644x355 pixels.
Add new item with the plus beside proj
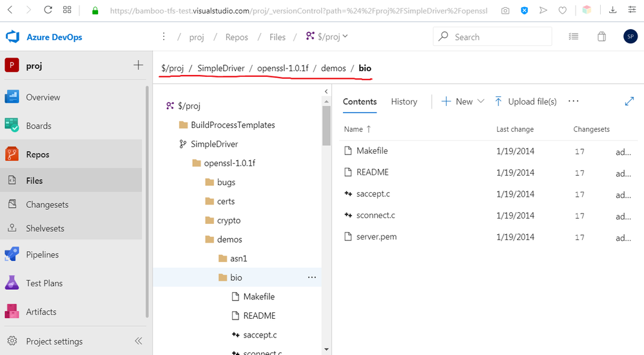point(139,65)
